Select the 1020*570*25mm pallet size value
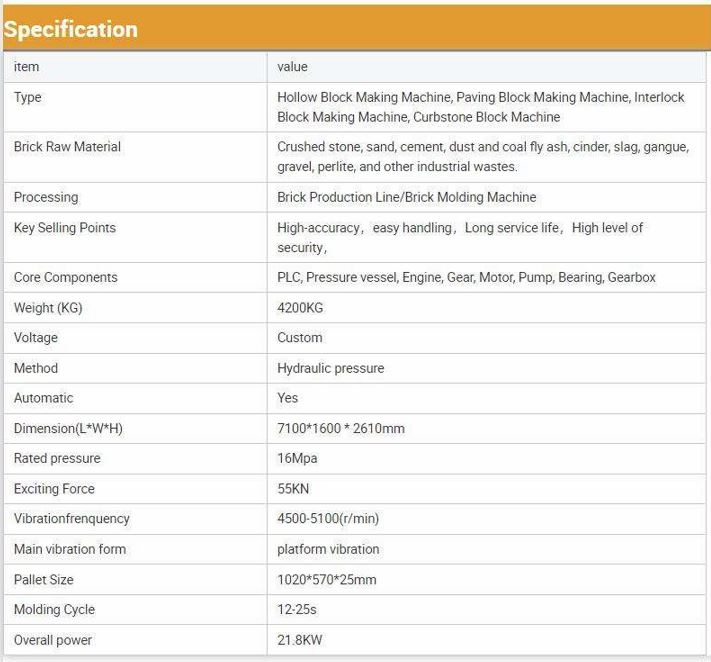Screen dimensions: 711x662 pyautogui.click(x=326, y=579)
